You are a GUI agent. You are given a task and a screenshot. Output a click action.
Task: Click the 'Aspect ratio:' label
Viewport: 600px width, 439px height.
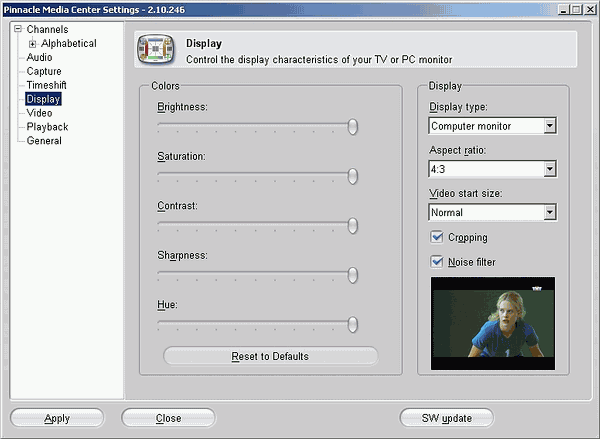pos(457,150)
